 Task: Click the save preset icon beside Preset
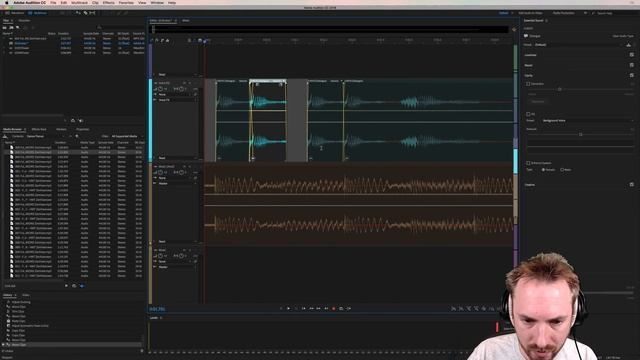[629, 45]
